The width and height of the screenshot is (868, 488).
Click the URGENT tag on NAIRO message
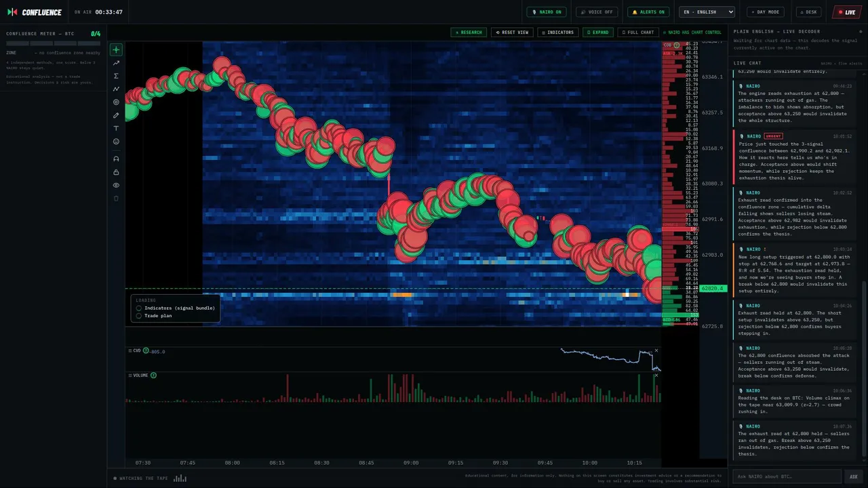[773, 136]
